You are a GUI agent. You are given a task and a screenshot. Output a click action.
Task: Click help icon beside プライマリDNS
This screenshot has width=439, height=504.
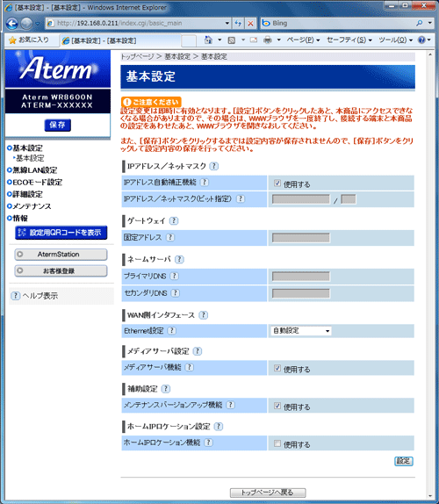[x=174, y=276]
